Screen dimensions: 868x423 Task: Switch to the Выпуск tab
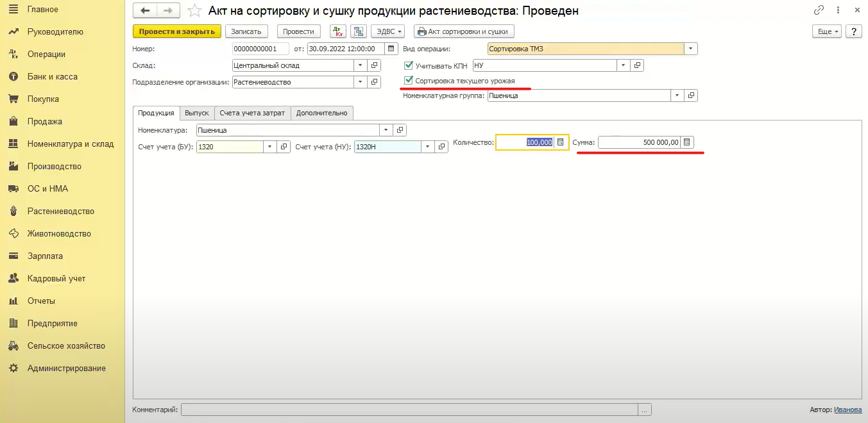click(x=197, y=113)
